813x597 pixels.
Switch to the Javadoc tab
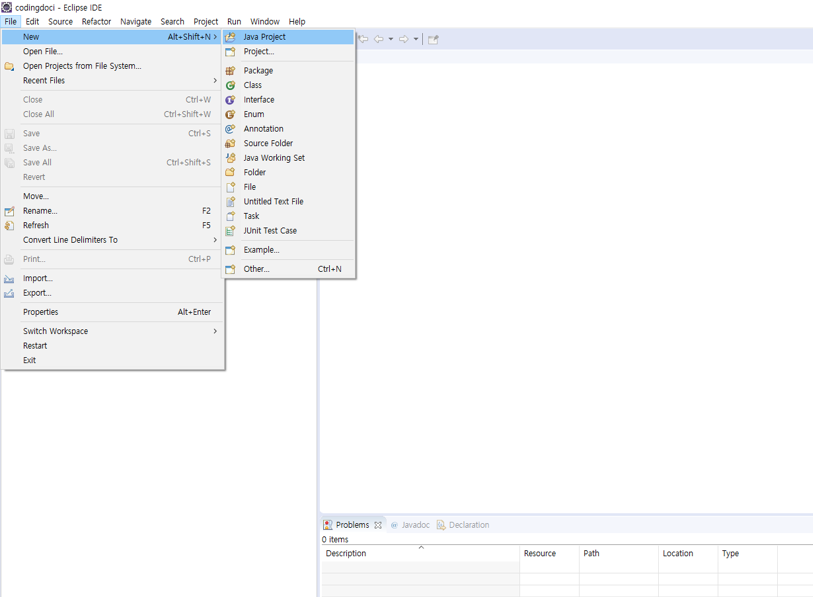410,525
